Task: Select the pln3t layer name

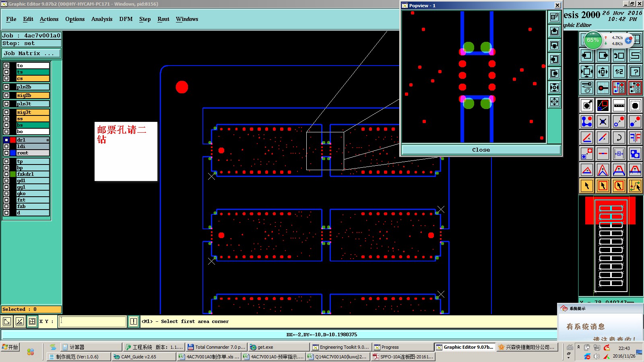Action: click(x=33, y=104)
